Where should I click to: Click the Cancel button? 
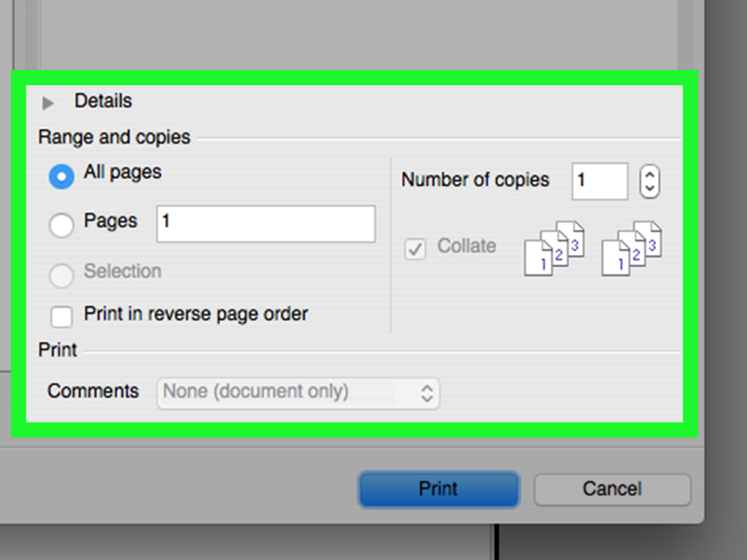(x=612, y=489)
